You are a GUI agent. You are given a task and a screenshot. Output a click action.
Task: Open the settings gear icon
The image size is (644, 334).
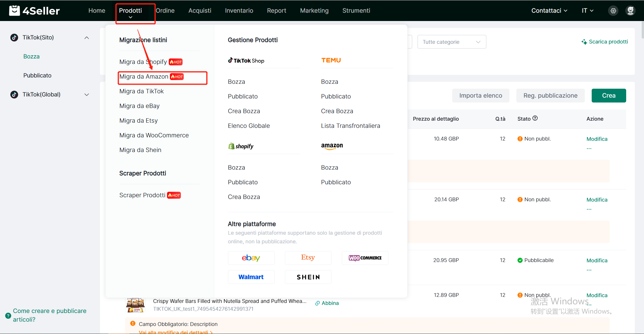(613, 11)
